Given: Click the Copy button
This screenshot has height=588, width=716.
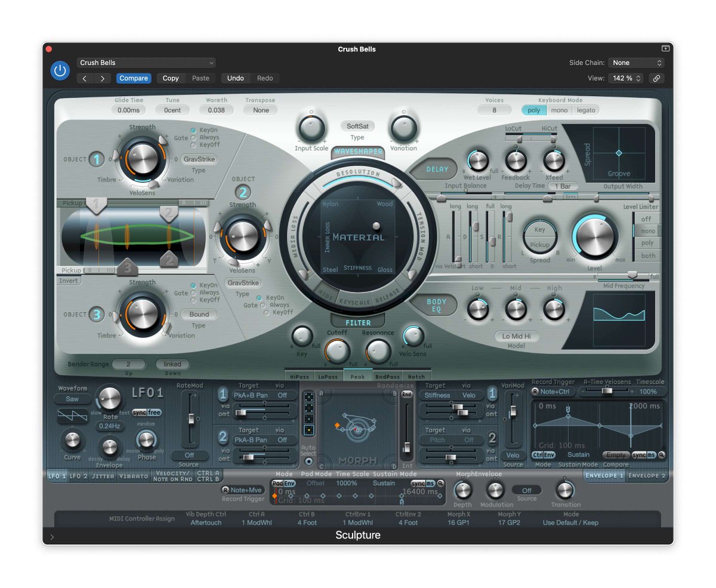Looking at the screenshot, I should pyautogui.click(x=171, y=78).
